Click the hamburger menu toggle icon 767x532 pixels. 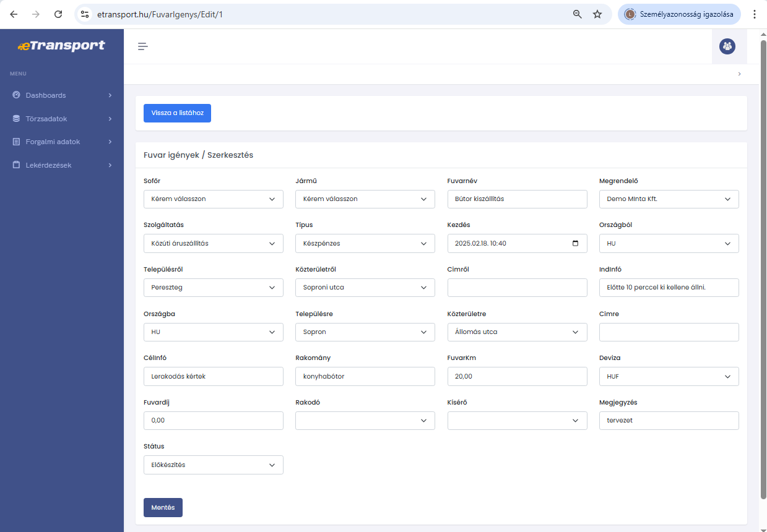[143, 46]
